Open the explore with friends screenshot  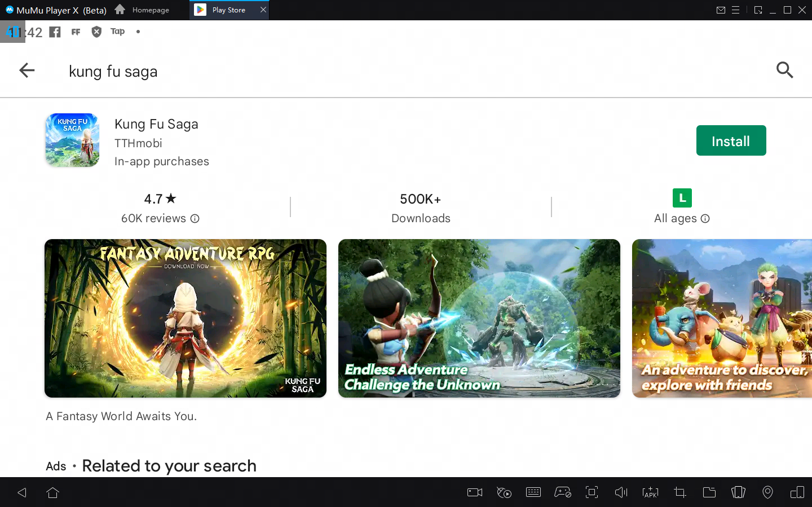coord(722,319)
